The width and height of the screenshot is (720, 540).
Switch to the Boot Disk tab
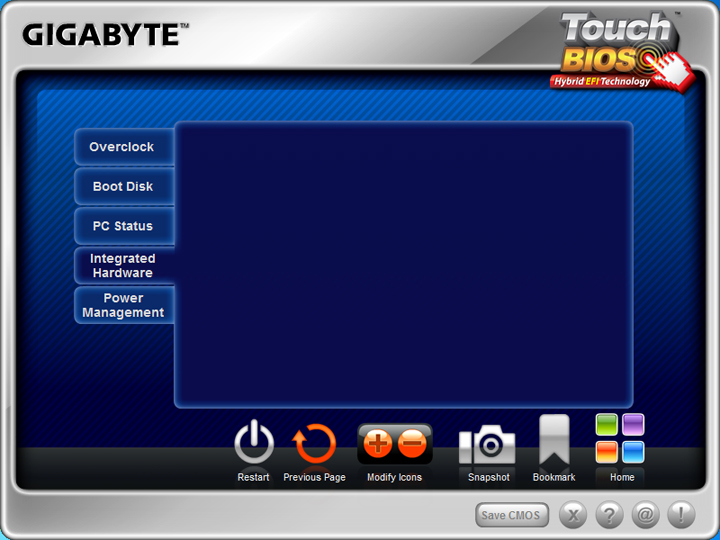click(x=122, y=187)
